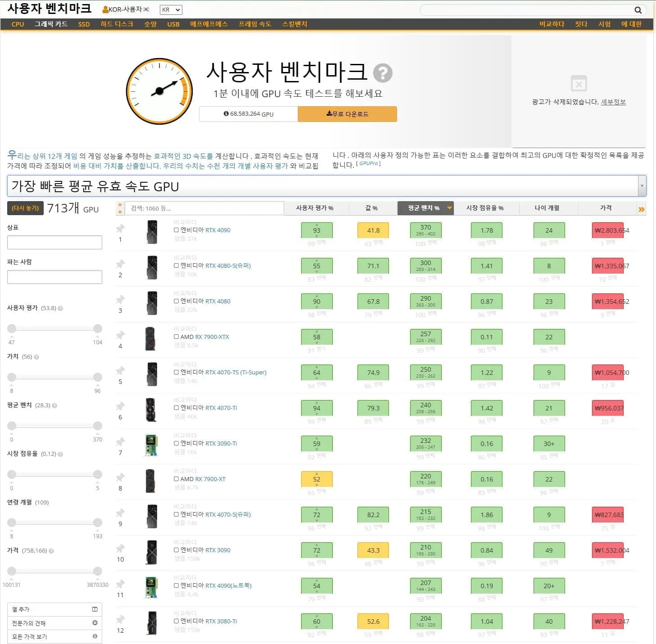
Task: Sort by the market share % column
Action: pyautogui.click(x=485, y=208)
